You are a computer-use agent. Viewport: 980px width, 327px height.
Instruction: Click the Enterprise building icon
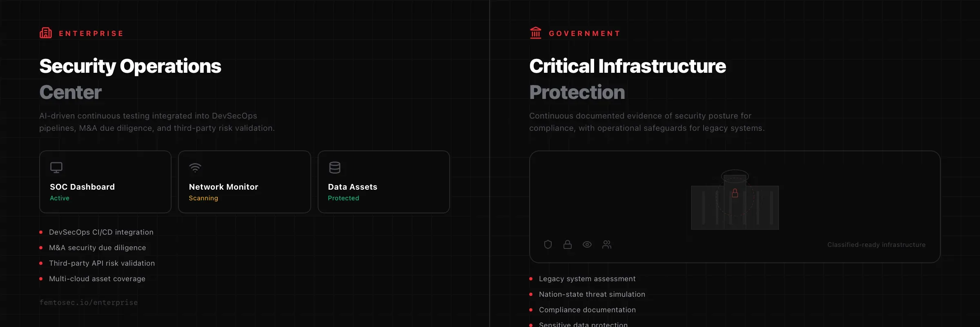pos(46,33)
